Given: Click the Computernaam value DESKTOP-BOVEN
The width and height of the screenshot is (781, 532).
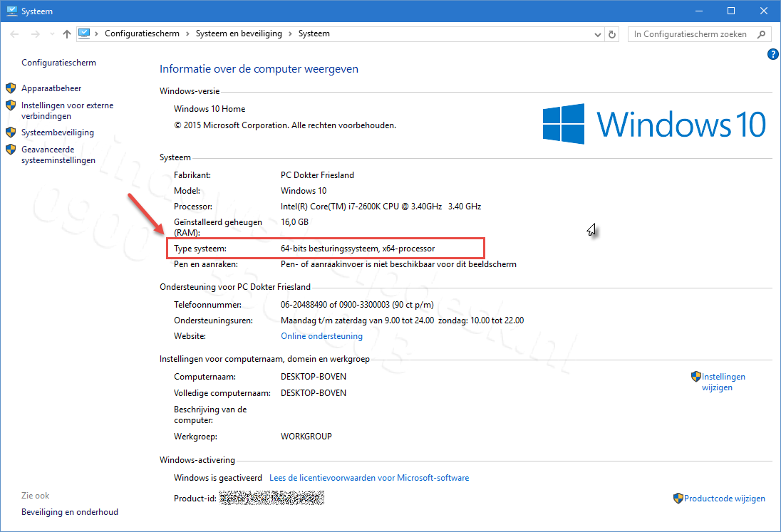Looking at the screenshot, I should (x=314, y=377).
